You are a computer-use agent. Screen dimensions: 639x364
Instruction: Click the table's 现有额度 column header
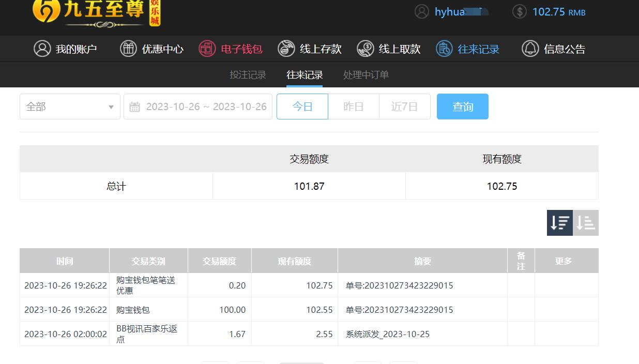295,261
